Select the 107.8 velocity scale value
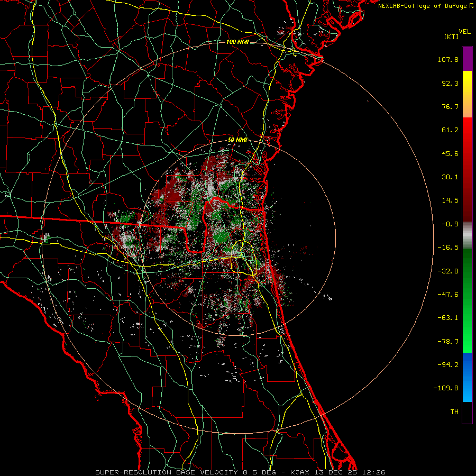Viewport: 476px width, 476px height. 448,59
